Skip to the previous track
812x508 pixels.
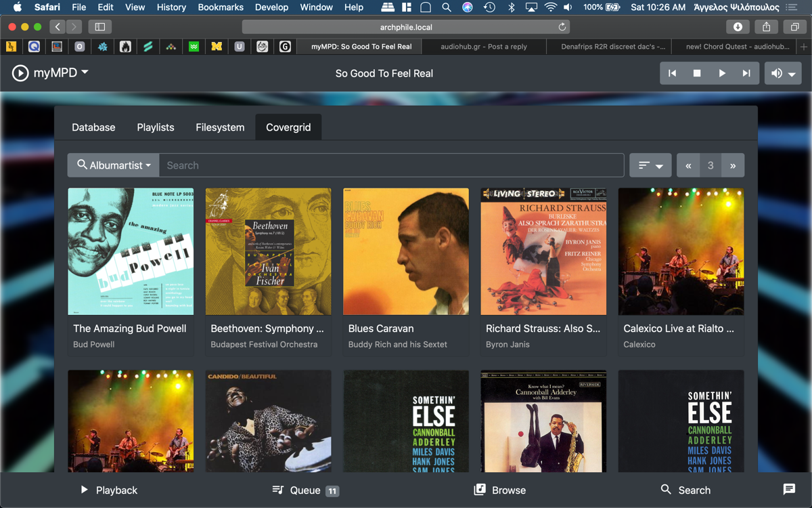(672, 73)
